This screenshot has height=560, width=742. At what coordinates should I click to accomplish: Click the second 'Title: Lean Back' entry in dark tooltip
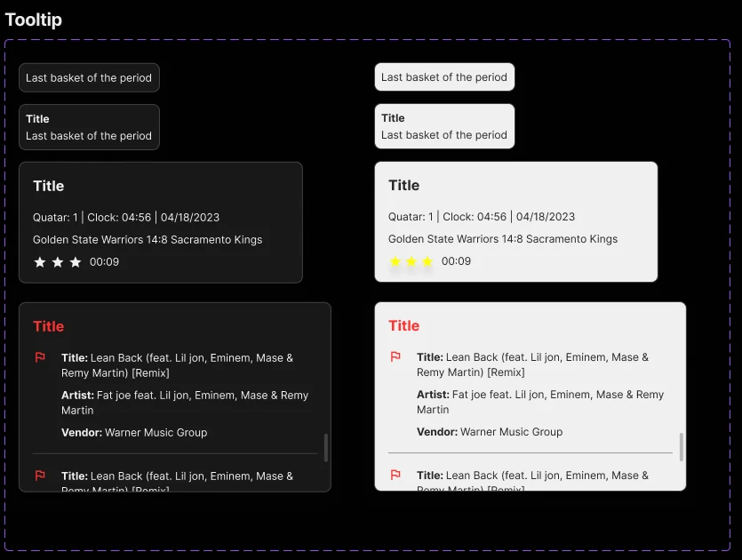177,481
